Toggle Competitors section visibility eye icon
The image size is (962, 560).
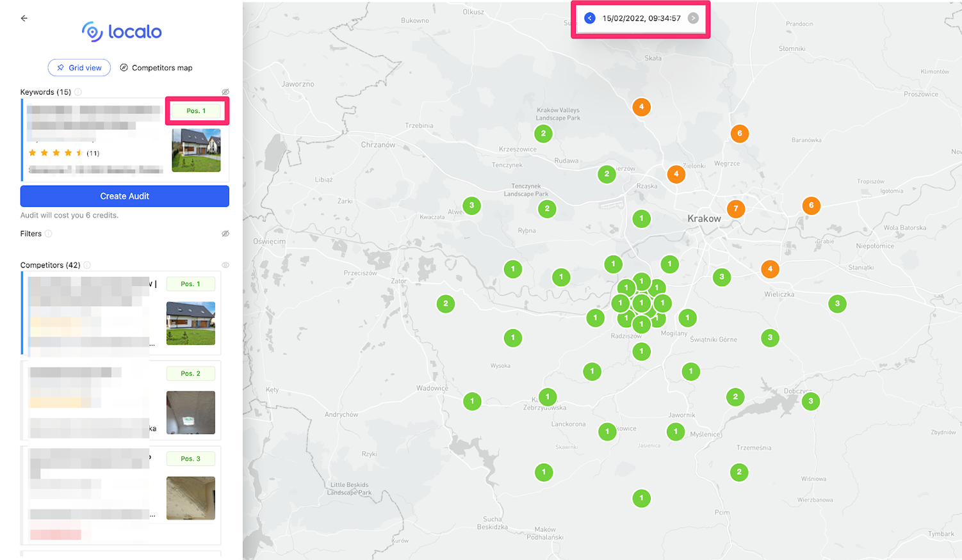pos(225,265)
